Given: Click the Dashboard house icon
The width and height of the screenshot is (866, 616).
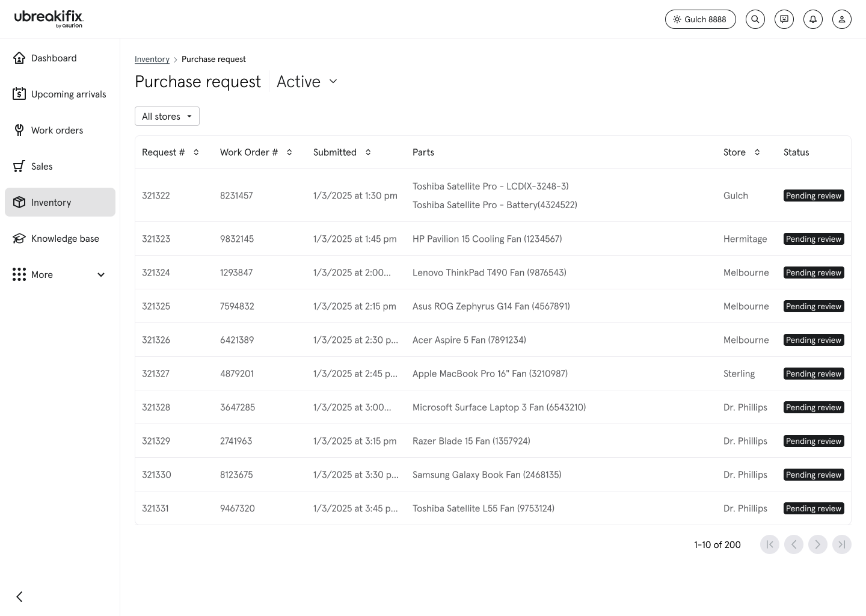Looking at the screenshot, I should click(19, 58).
